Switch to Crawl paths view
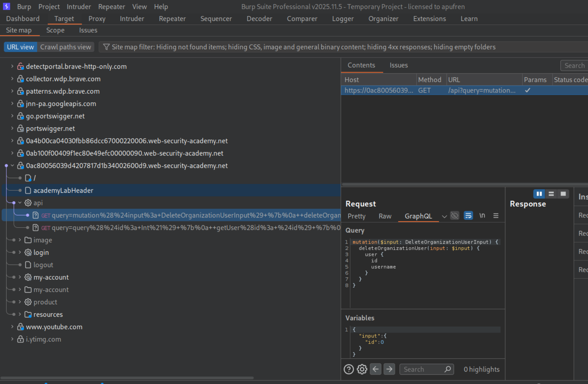Viewport: 588px width, 384px height. click(x=66, y=47)
